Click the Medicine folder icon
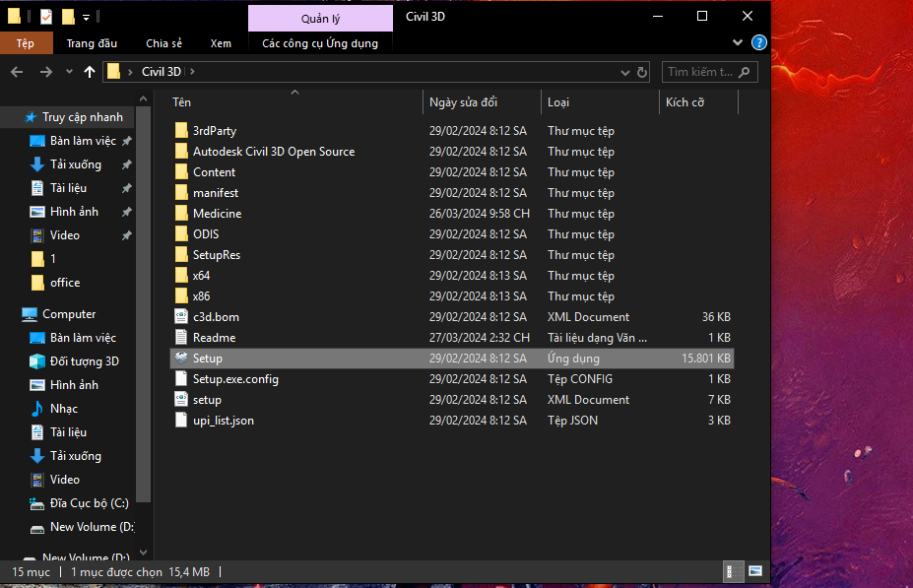The image size is (913, 588). (181, 213)
